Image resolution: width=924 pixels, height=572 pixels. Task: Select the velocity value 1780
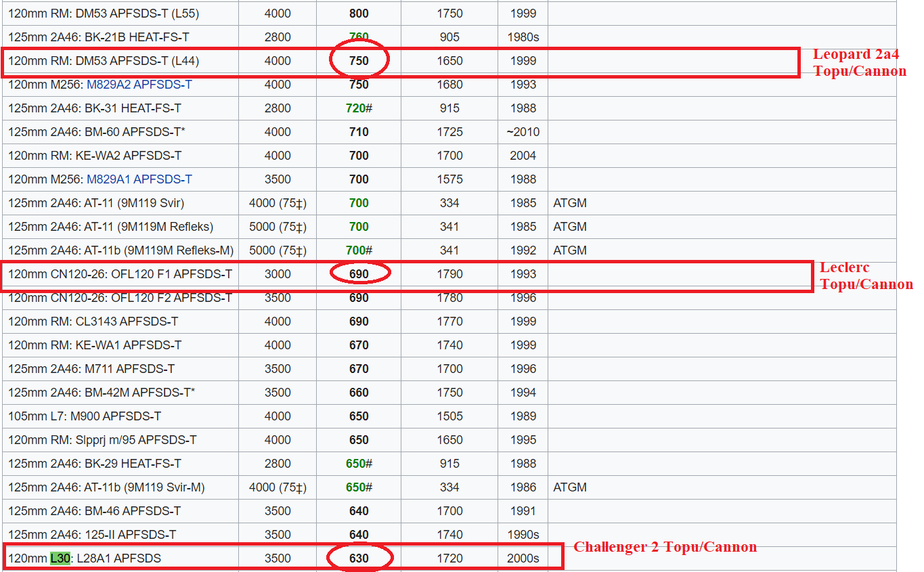[x=449, y=298]
